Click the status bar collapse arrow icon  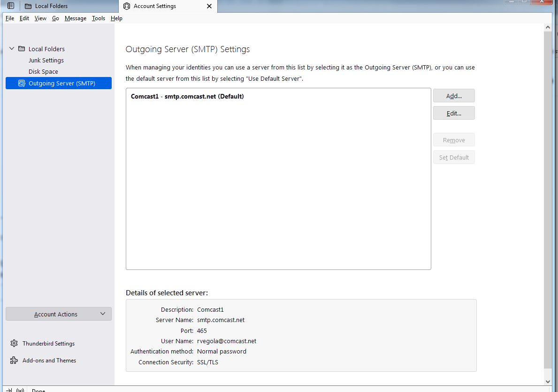(9, 390)
